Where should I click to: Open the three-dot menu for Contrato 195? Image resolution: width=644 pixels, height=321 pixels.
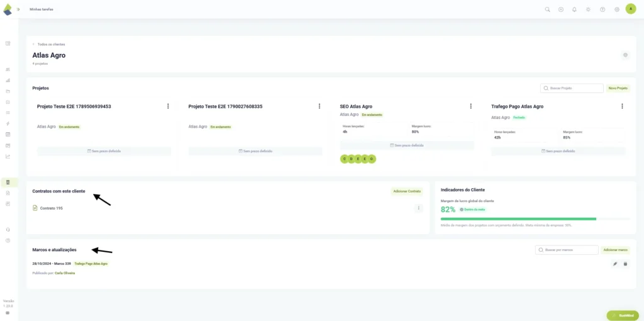tap(418, 208)
